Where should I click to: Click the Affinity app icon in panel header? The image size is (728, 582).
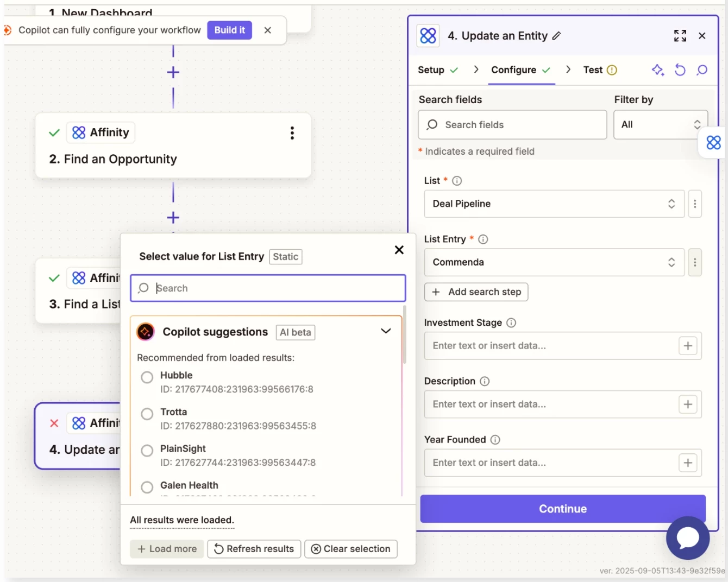[428, 36]
